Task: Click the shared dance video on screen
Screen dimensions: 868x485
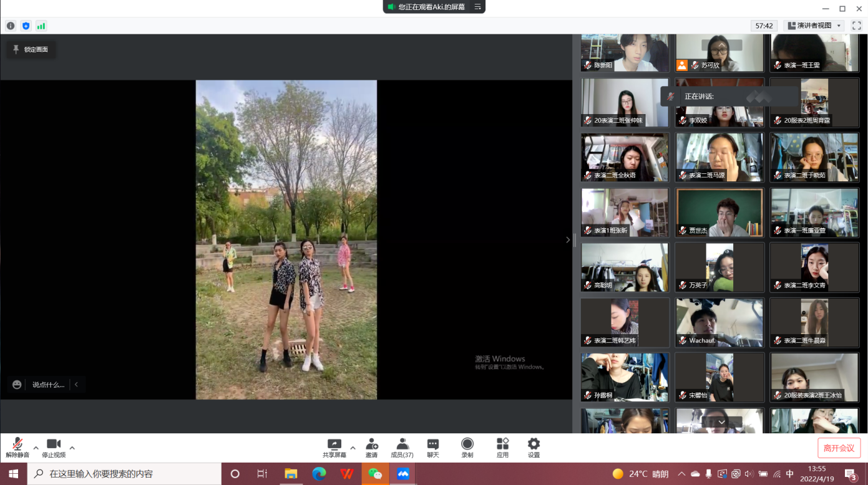Action: pyautogui.click(x=286, y=239)
